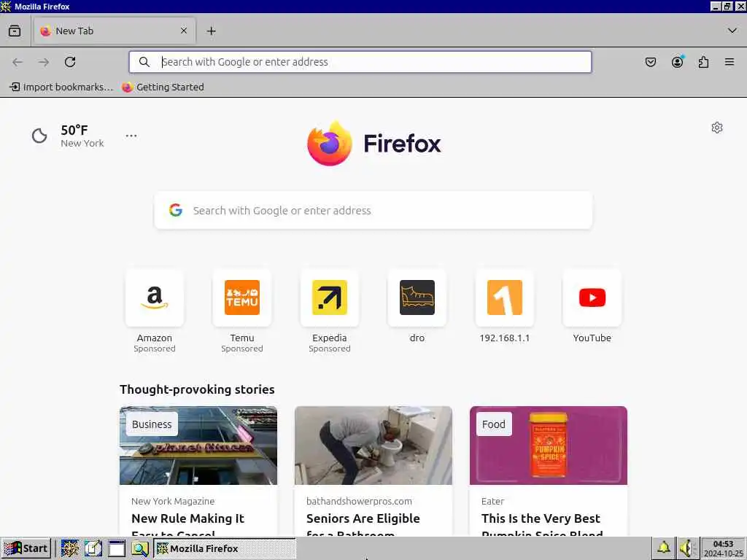This screenshot has height=560, width=747.
Task: Open a new tab with plus button
Action: [211, 31]
